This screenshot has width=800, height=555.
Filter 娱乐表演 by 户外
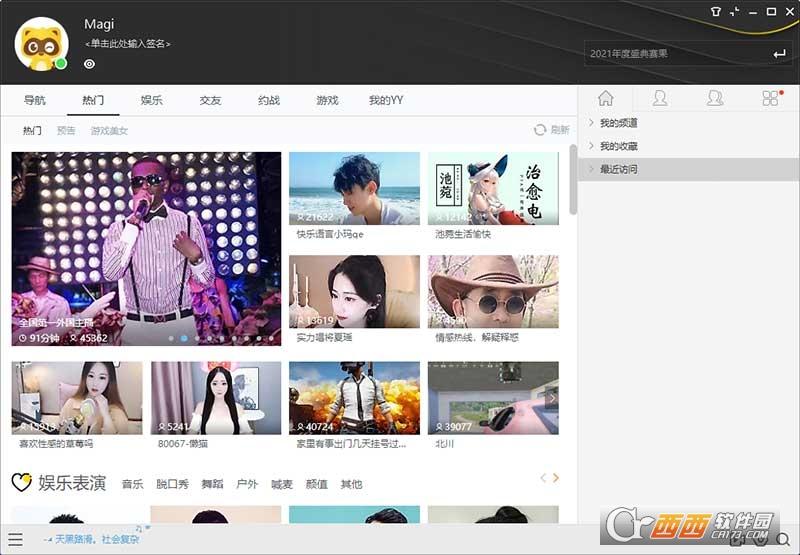[247, 484]
